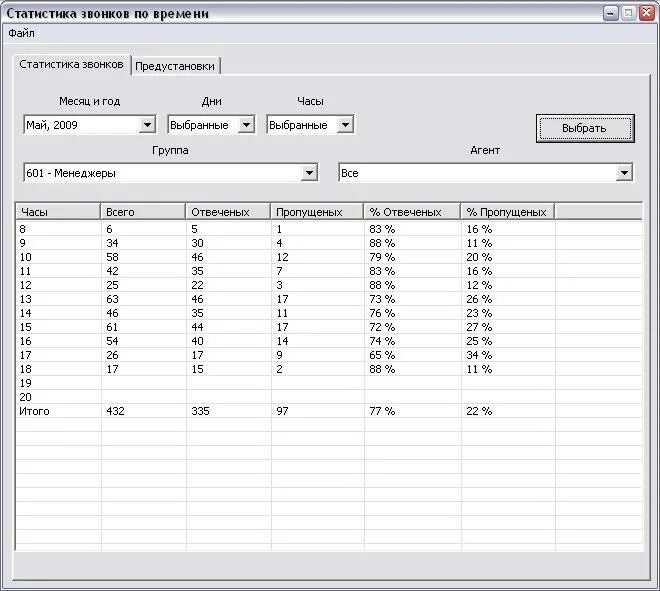Screen dimensions: 660x591
Task: Select hour 18 in Часы column
Action: coord(25,369)
